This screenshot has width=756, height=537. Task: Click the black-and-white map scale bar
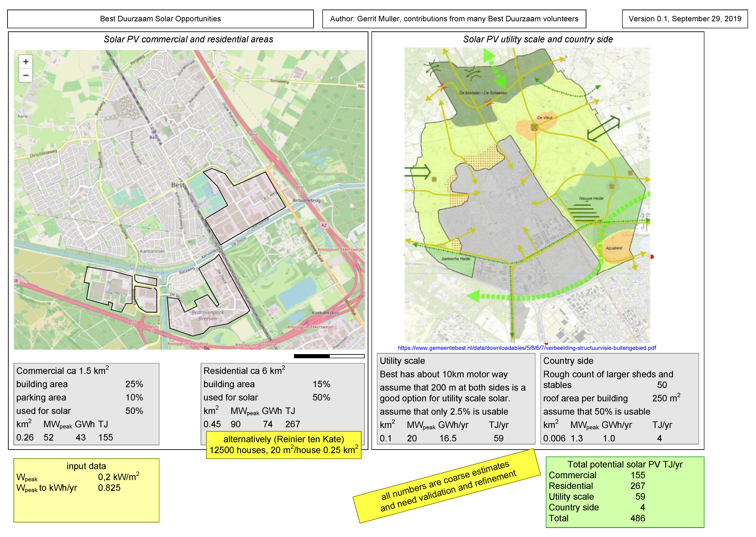coord(329,356)
